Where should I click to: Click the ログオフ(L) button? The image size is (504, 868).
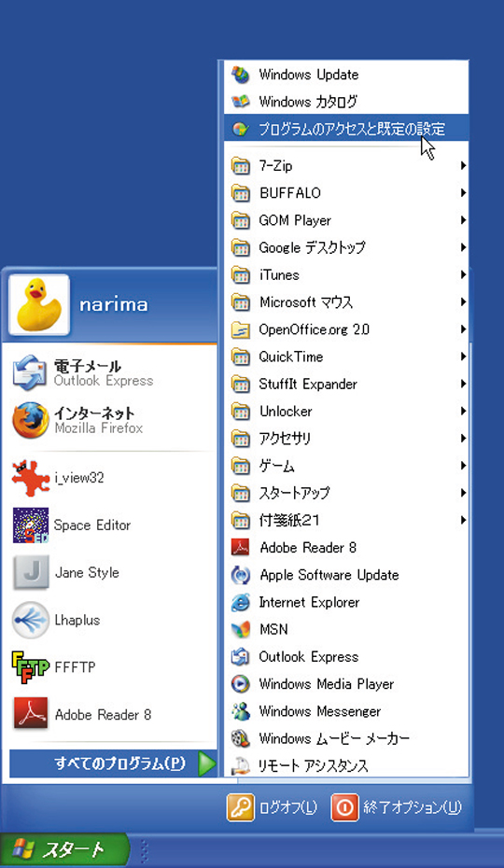click(x=272, y=807)
